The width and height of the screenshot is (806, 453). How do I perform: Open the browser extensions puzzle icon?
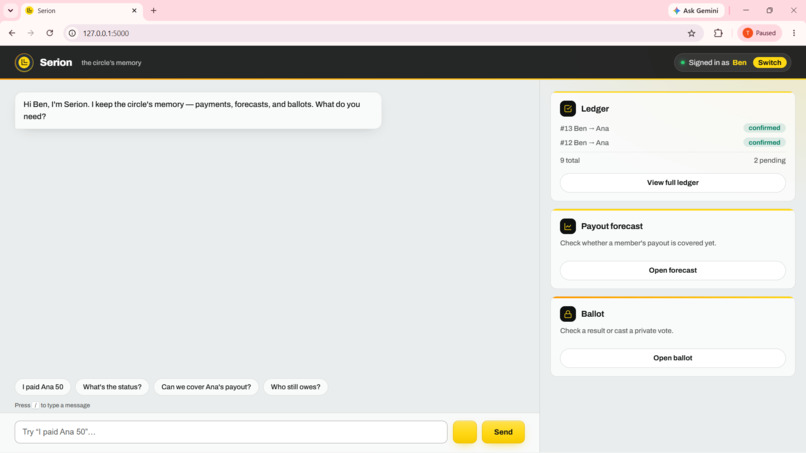point(718,33)
